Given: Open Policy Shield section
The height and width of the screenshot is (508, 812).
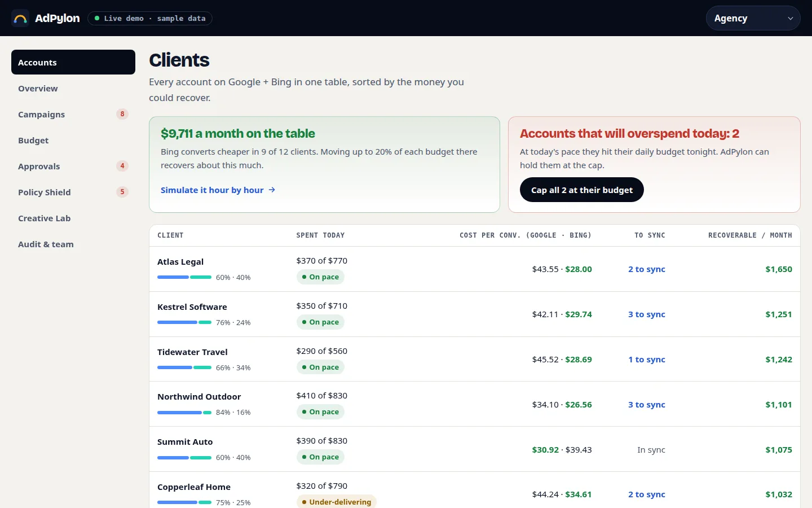Looking at the screenshot, I should pos(73,192).
